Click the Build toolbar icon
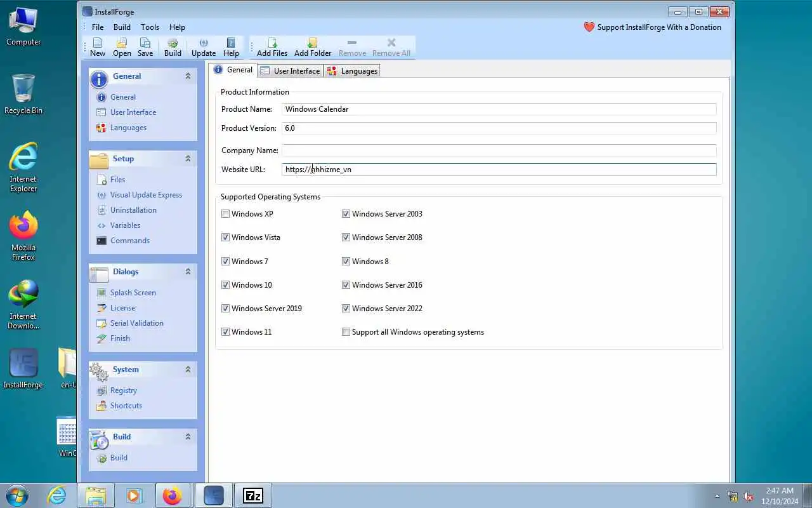Viewport: 812px width, 508px height. (173, 48)
